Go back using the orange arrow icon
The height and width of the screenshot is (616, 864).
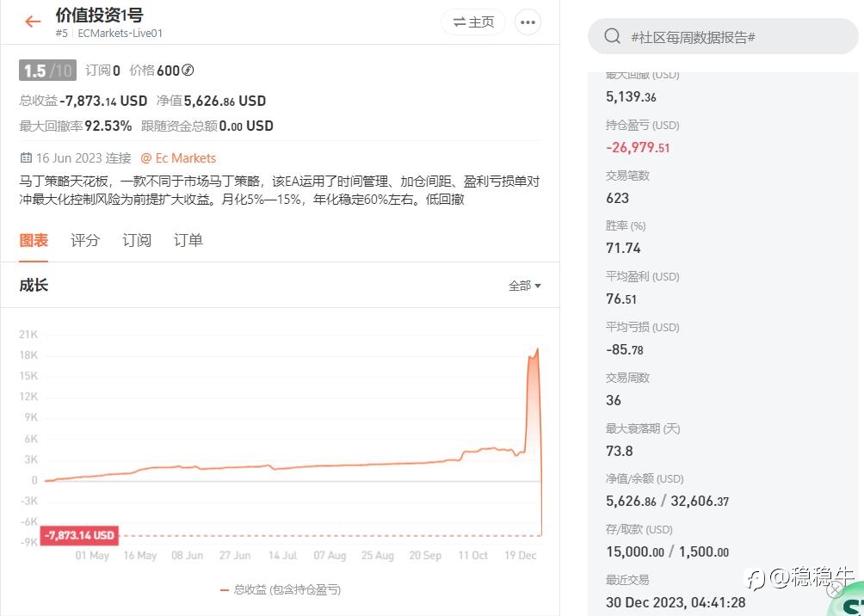[x=33, y=22]
